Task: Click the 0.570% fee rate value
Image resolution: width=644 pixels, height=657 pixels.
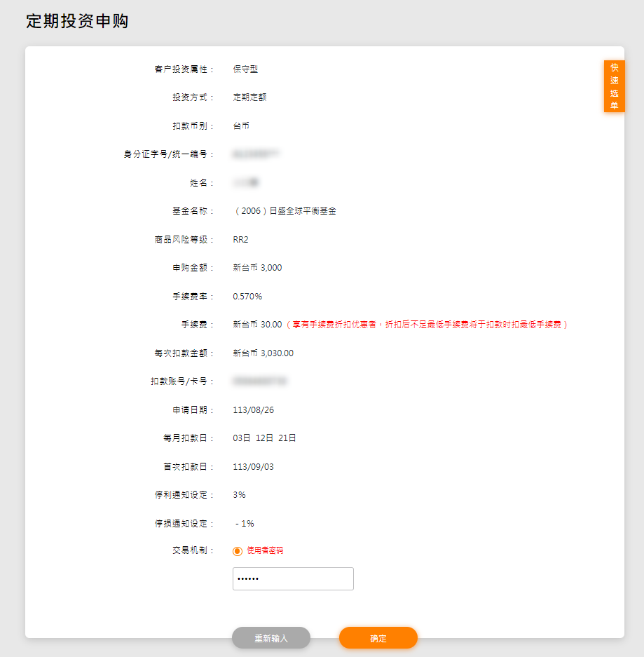Action: [x=247, y=297]
